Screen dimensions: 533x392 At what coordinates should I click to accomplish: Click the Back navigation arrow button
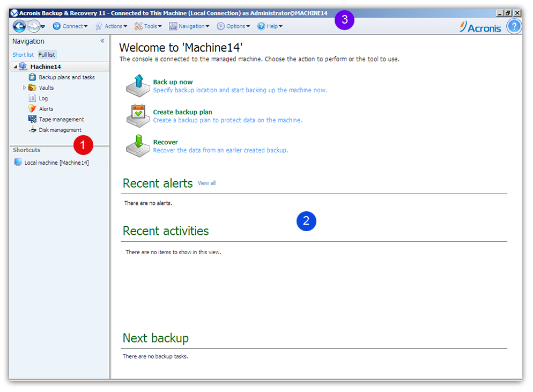tap(19, 26)
